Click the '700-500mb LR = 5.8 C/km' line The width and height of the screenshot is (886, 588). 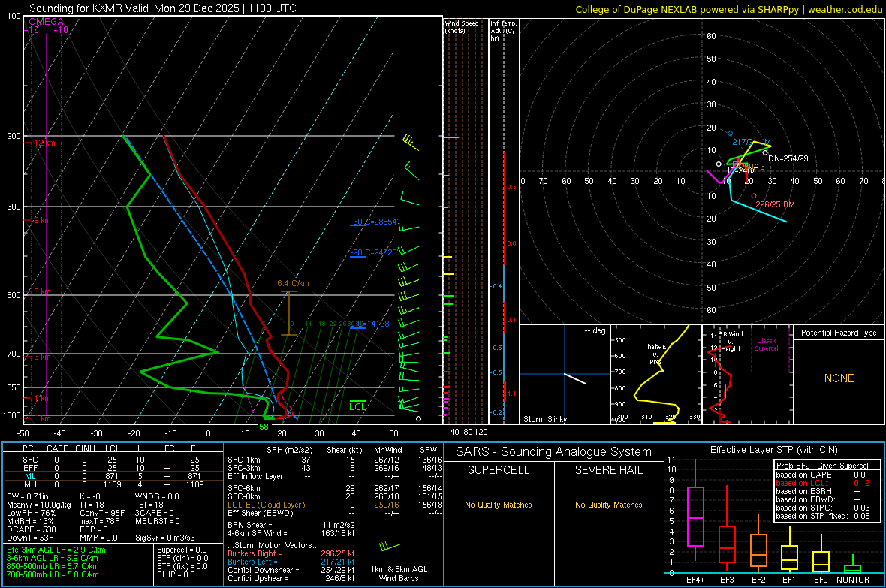tap(53, 574)
